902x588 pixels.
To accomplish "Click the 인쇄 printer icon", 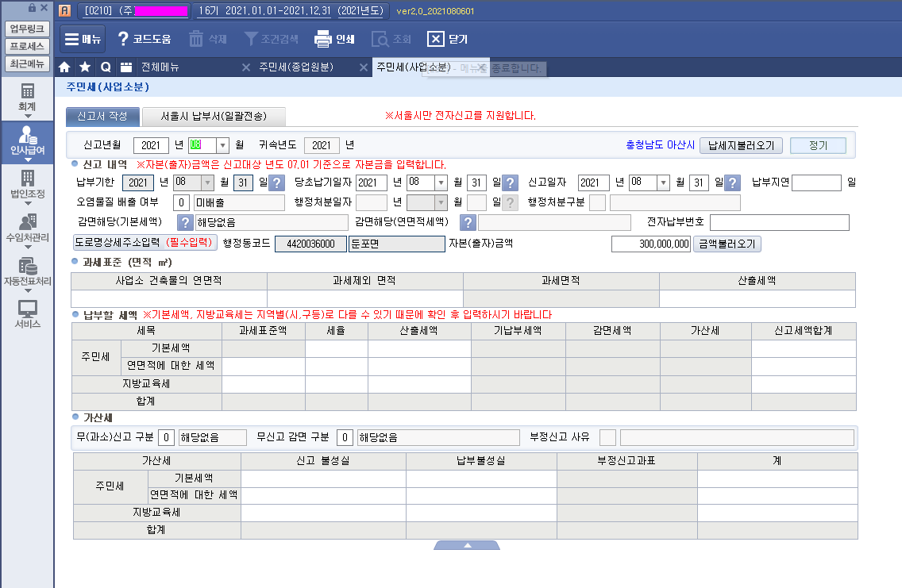I will [322, 39].
